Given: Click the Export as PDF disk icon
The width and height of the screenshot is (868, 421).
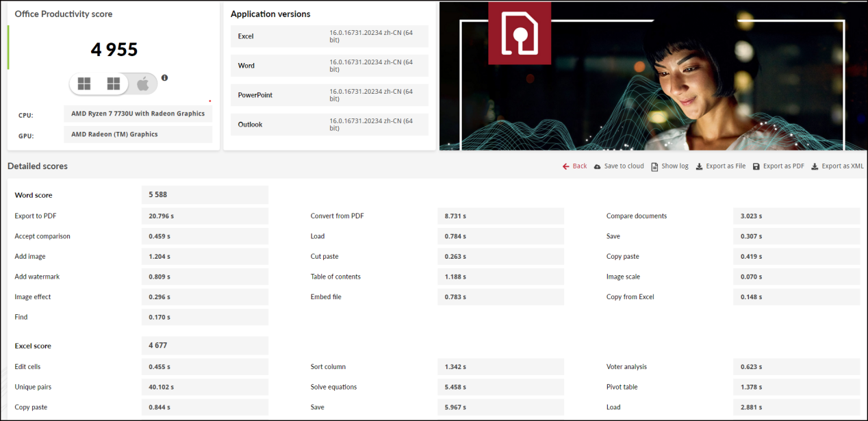Looking at the screenshot, I should pos(756,166).
